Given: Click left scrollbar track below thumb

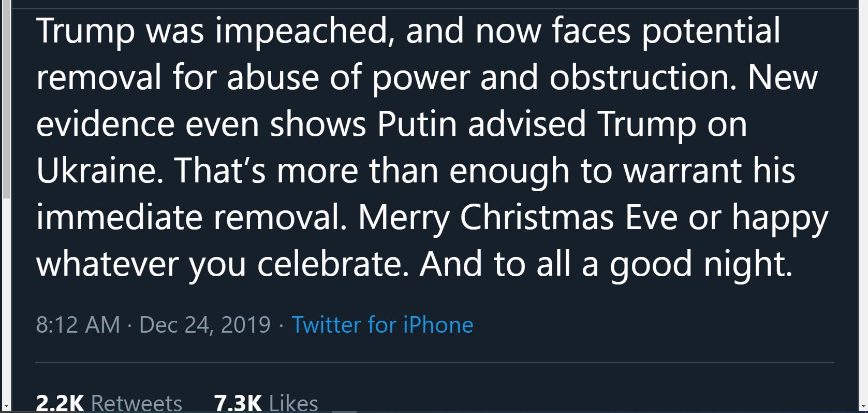Looking at the screenshot, I should (x=5, y=301).
